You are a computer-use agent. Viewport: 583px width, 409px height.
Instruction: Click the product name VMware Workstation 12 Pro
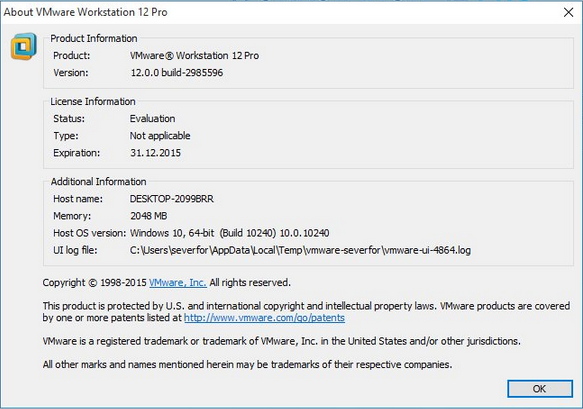194,55
